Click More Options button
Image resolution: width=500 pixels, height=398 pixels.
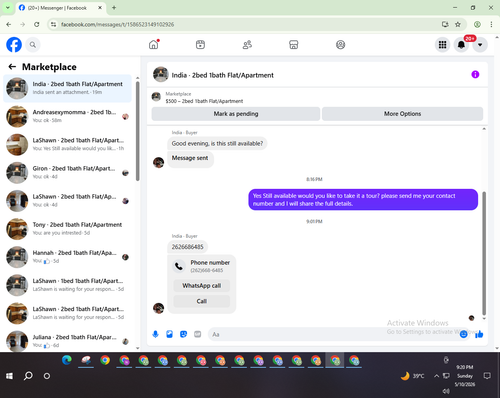click(402, 114)
